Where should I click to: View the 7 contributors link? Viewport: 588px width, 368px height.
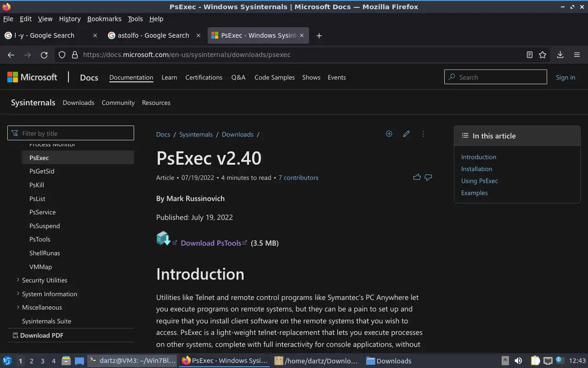point(298,178)
